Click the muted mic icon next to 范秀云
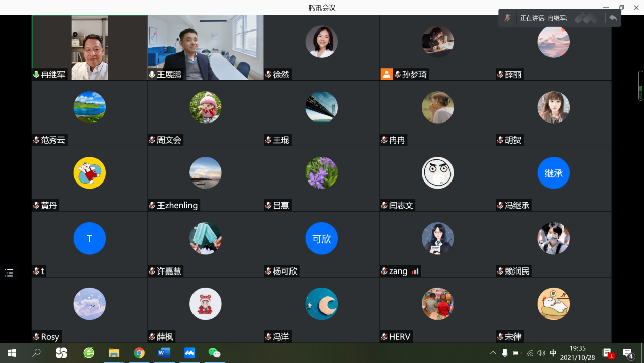 pyautogui.click(x=36, y=140)
